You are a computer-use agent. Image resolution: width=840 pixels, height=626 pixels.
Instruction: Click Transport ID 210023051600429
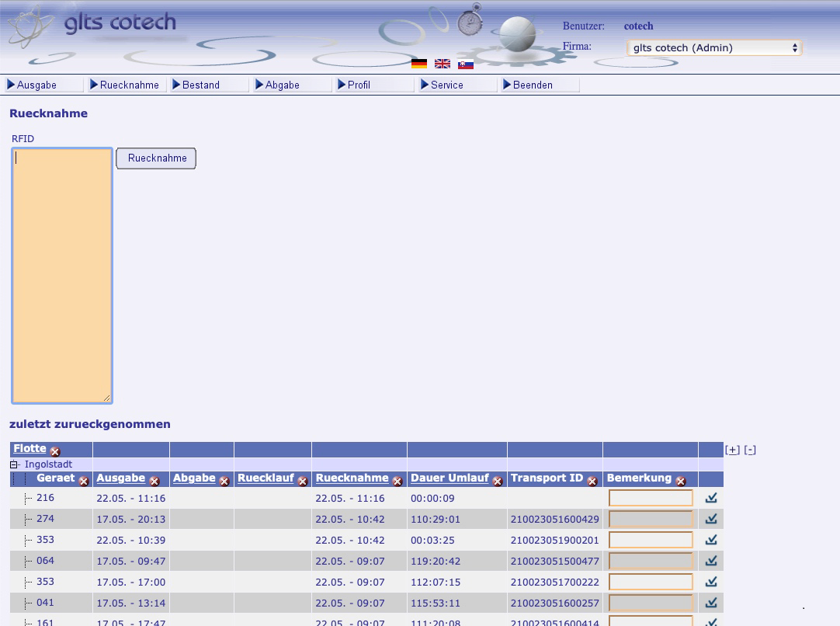point(554,519)
